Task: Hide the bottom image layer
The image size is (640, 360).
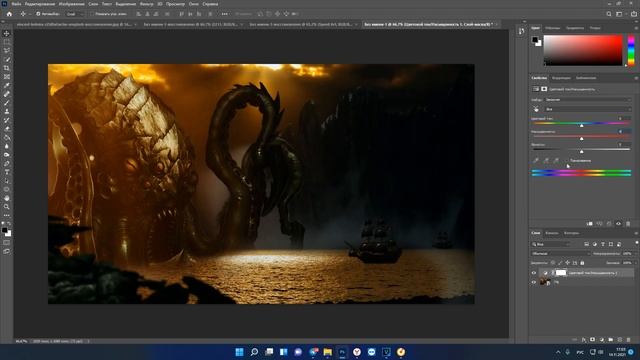Action: (534, 282)
